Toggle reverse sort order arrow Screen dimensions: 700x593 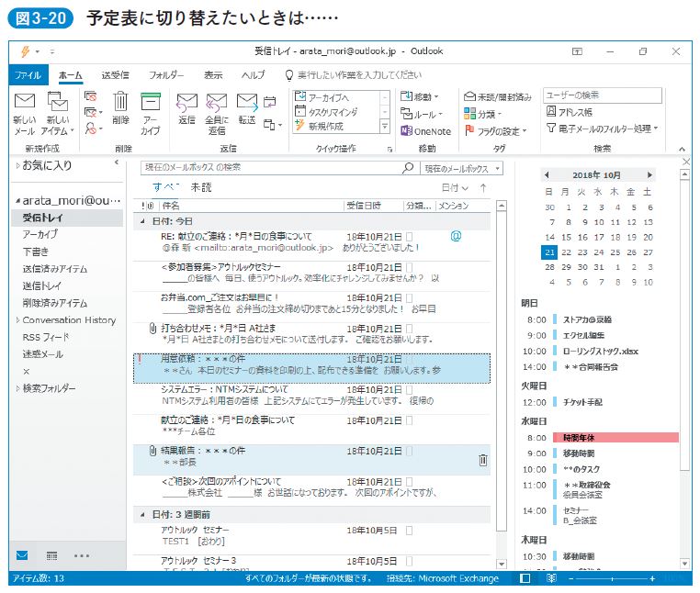[x=483, y=188]
